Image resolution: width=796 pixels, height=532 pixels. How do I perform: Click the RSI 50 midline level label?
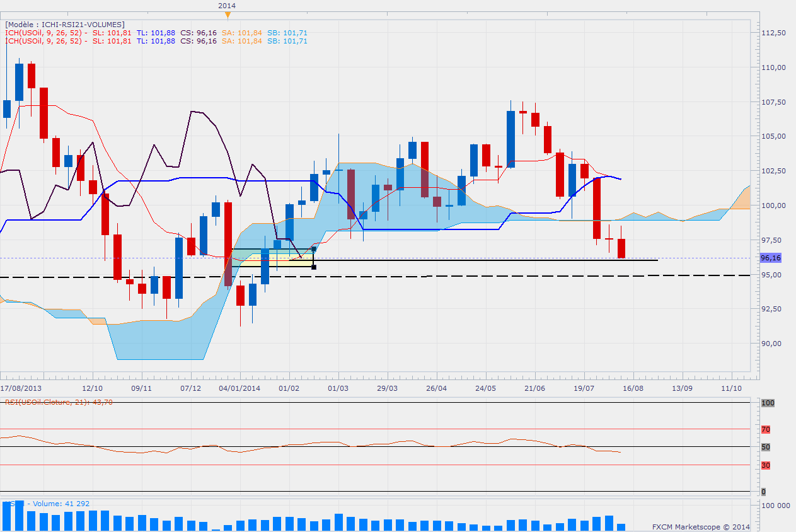click(x=766, y=447)
